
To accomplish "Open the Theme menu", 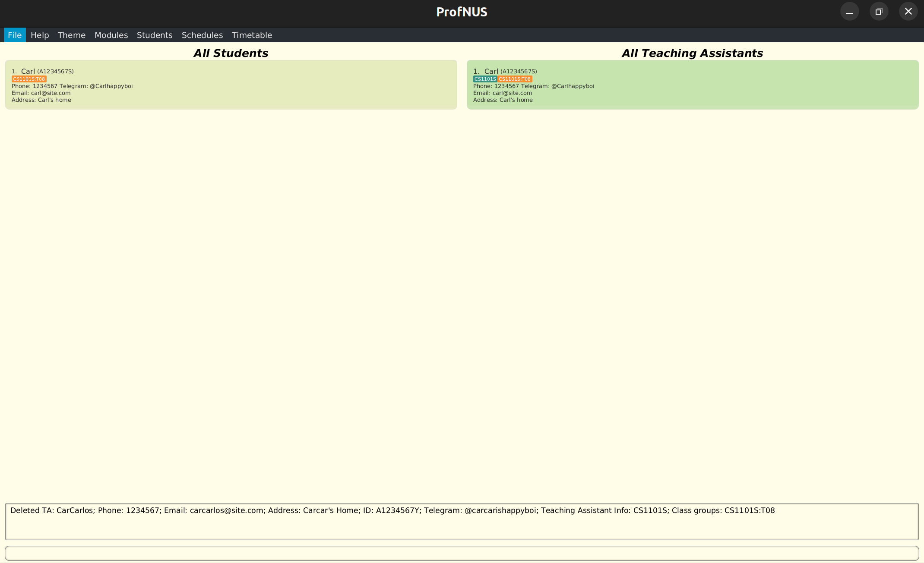I will [72, 35].
